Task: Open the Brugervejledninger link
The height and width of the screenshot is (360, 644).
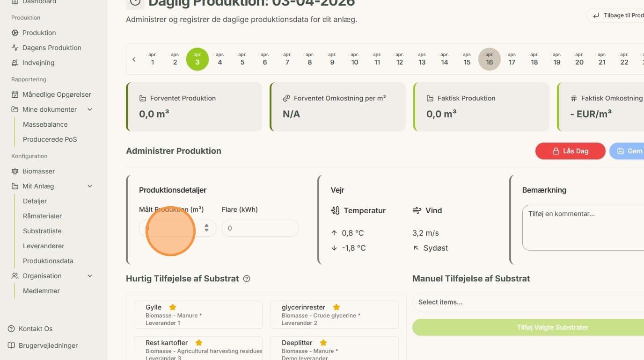Action: (x=48, y=346)
